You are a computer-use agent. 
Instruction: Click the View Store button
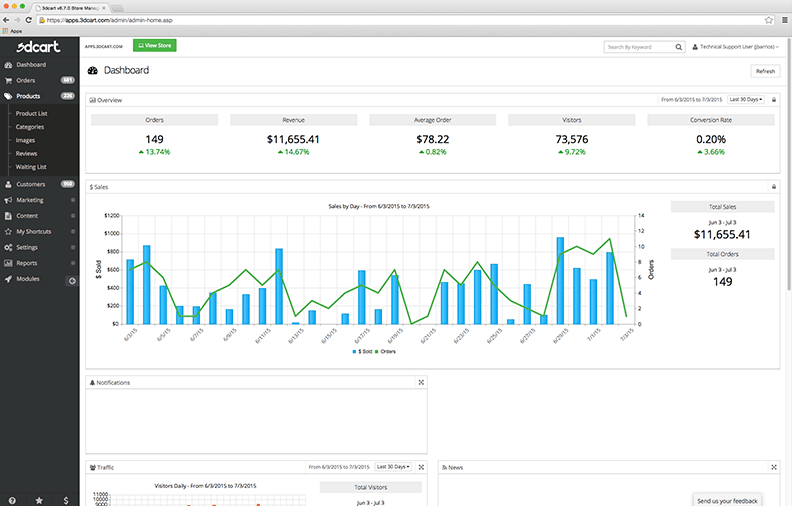155,45
